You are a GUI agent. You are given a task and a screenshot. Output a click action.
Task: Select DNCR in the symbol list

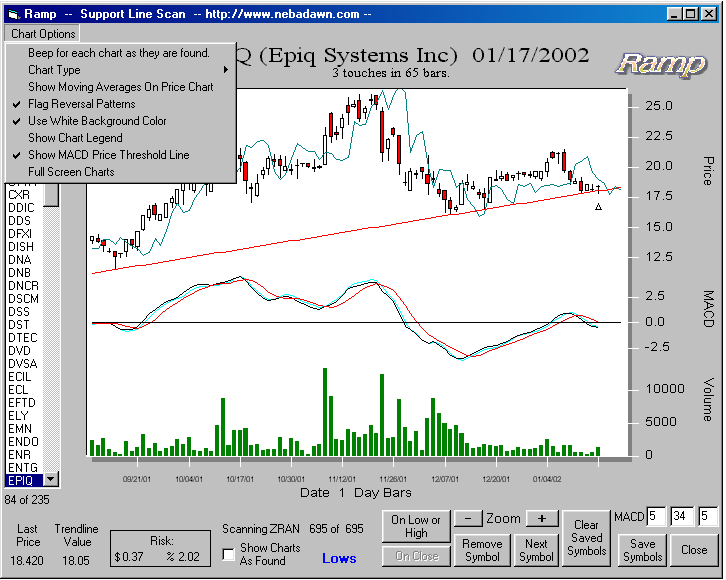(24, 286)
